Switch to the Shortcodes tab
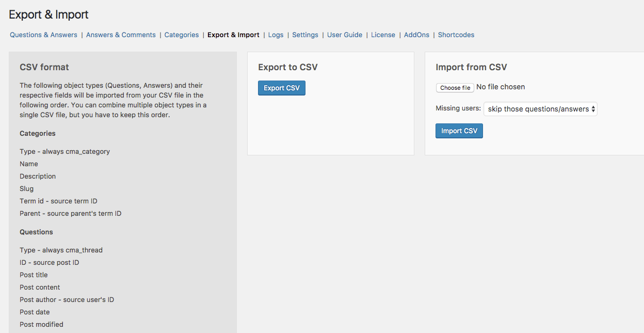 456,35
